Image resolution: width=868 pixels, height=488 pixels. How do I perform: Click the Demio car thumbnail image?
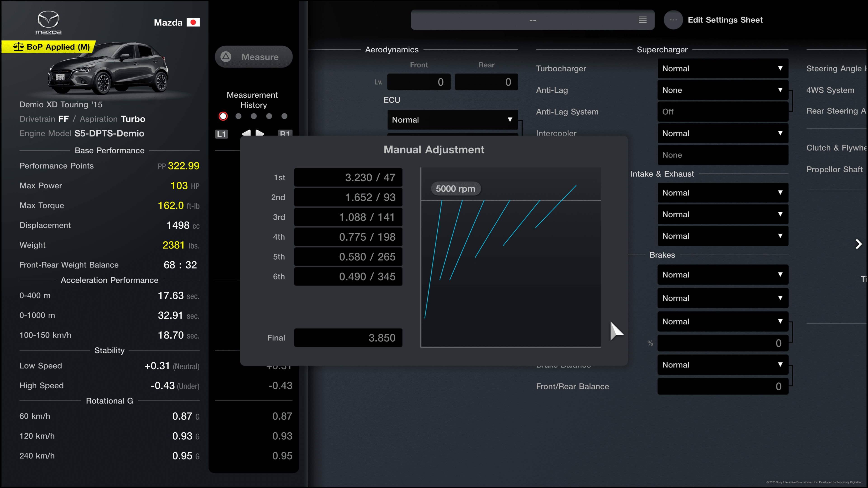108,68
